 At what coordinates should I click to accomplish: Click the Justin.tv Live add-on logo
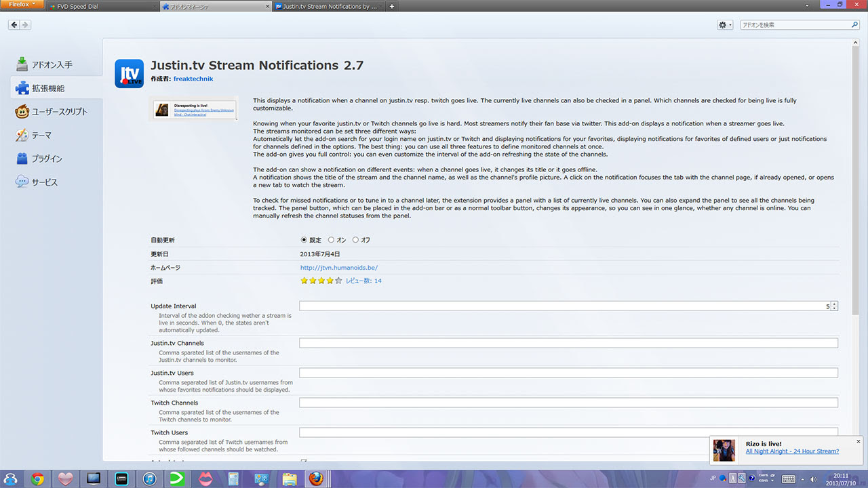129,73
